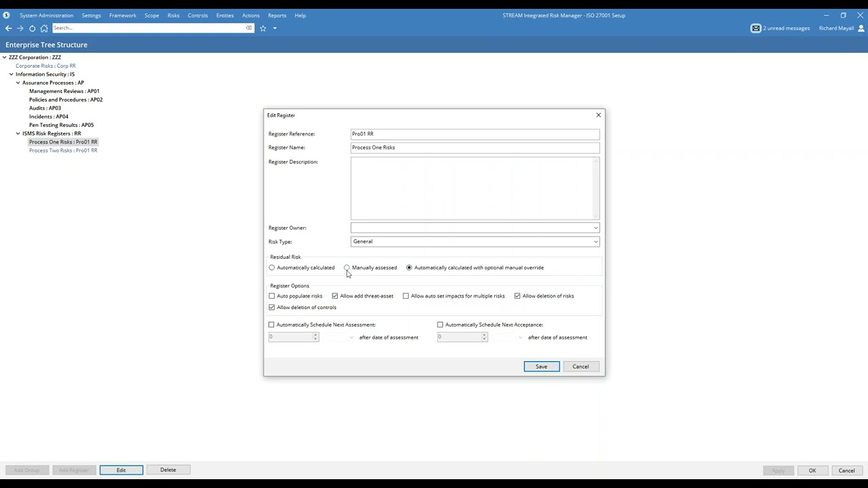868x488 pixels.
Task: Enable Automatically Schedule Next Assessment checkbox
Action: point(271,325)
